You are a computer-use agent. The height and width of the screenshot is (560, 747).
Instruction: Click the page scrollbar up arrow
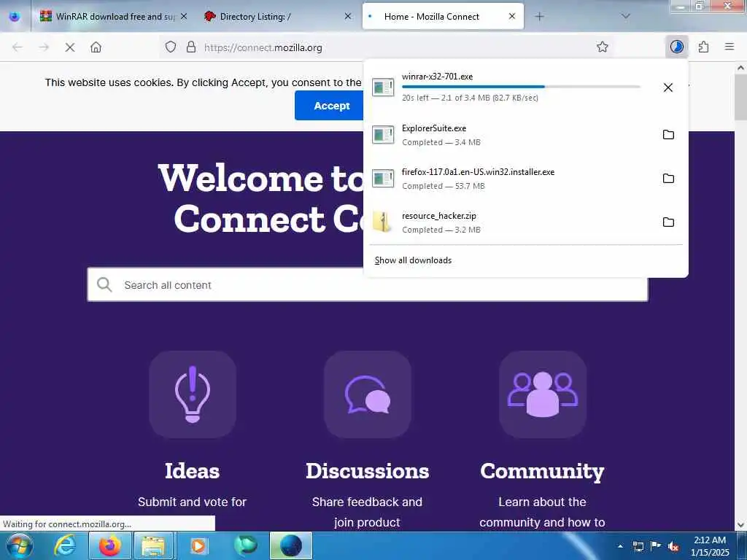pos(741,68)
